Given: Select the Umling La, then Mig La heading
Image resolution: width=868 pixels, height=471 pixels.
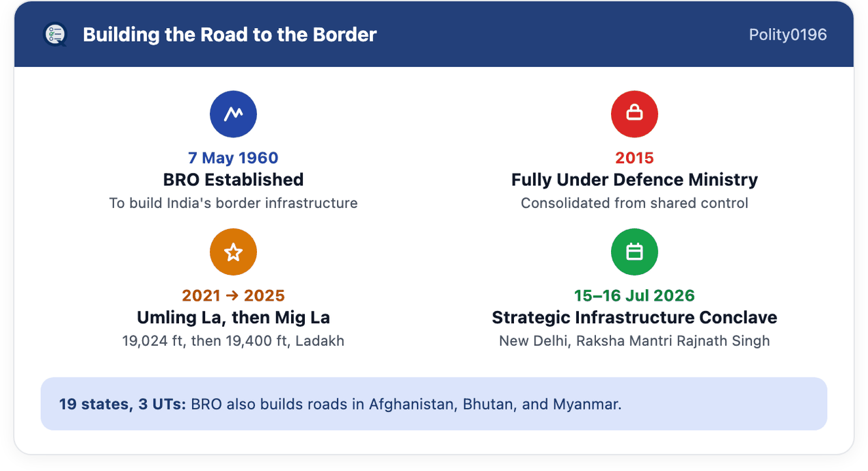Looking at the screenshot, I should 233,318.
